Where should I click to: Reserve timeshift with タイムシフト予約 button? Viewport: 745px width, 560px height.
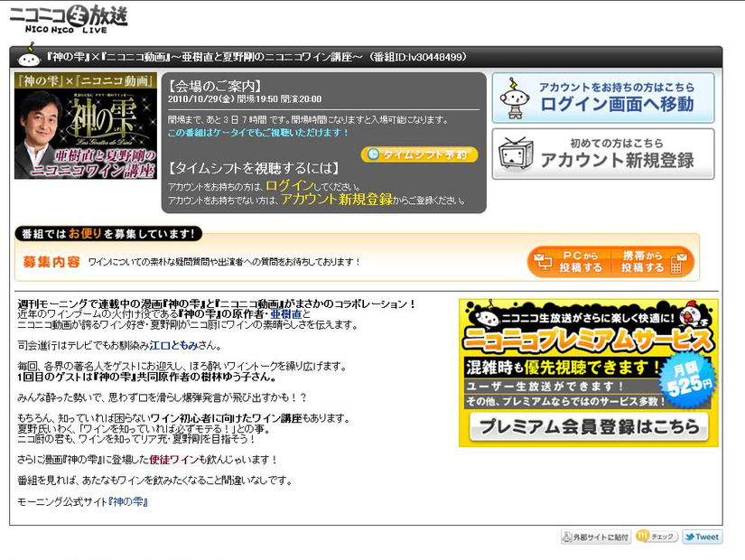[419, 154]
